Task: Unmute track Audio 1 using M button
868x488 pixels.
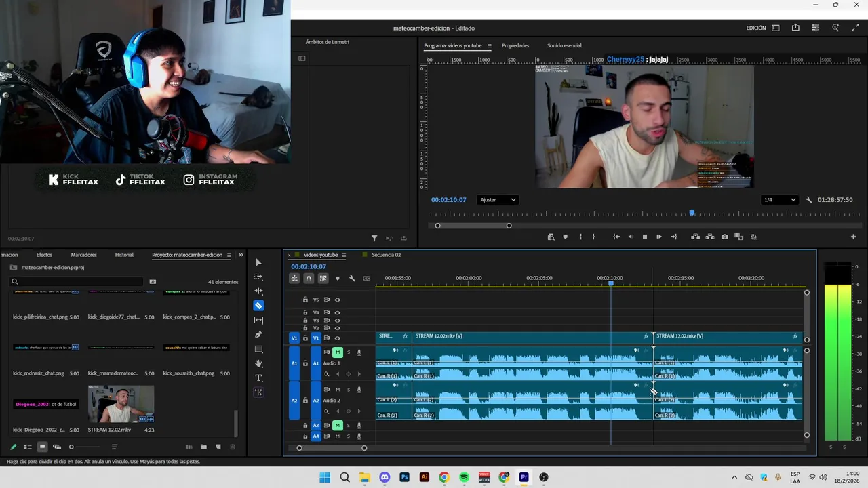Action: [338, 352]
